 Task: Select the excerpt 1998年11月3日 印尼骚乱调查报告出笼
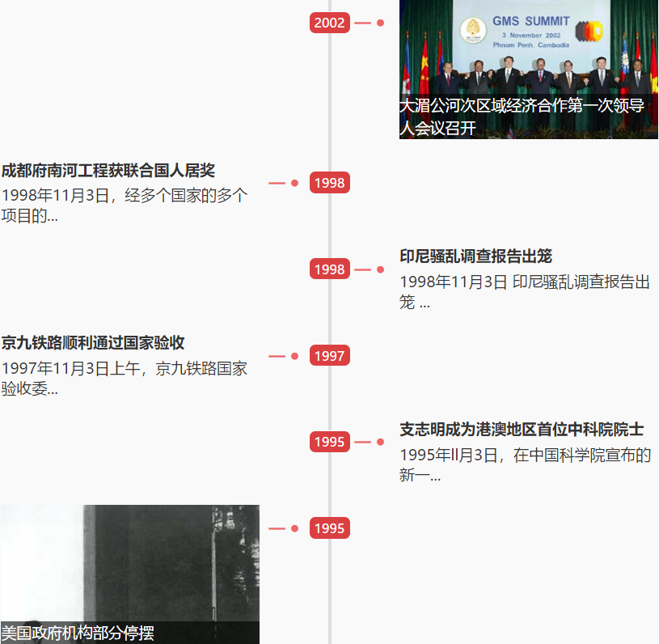525,292
